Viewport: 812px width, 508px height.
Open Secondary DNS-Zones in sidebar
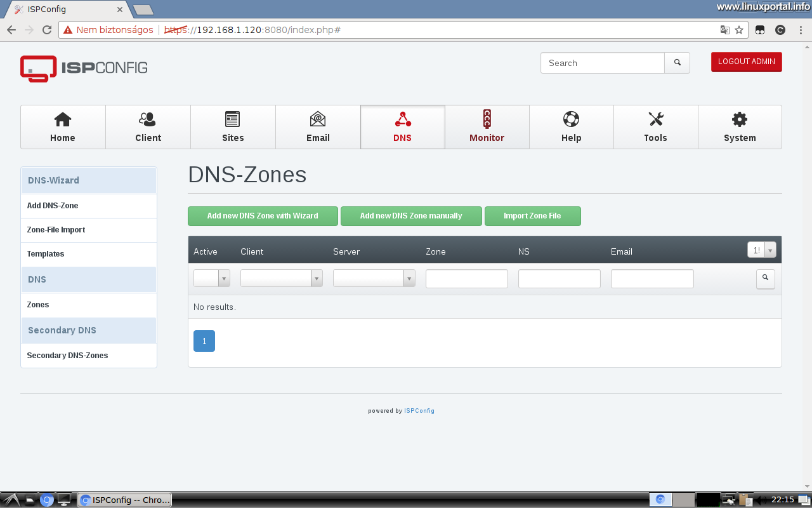point(89,356)
